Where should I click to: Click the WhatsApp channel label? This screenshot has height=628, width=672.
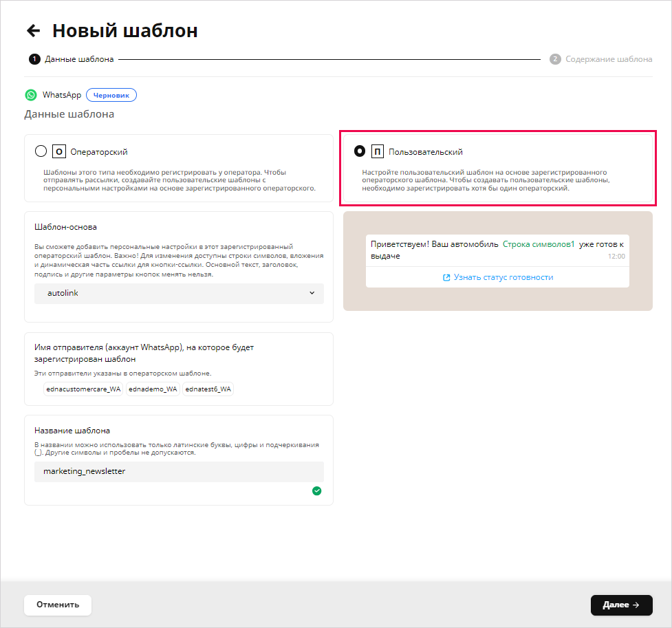point(62,95)
